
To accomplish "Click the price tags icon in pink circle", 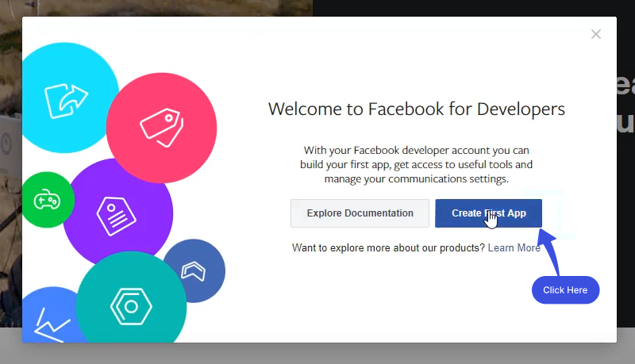I will pyautogui.click(x=162, y=128).
